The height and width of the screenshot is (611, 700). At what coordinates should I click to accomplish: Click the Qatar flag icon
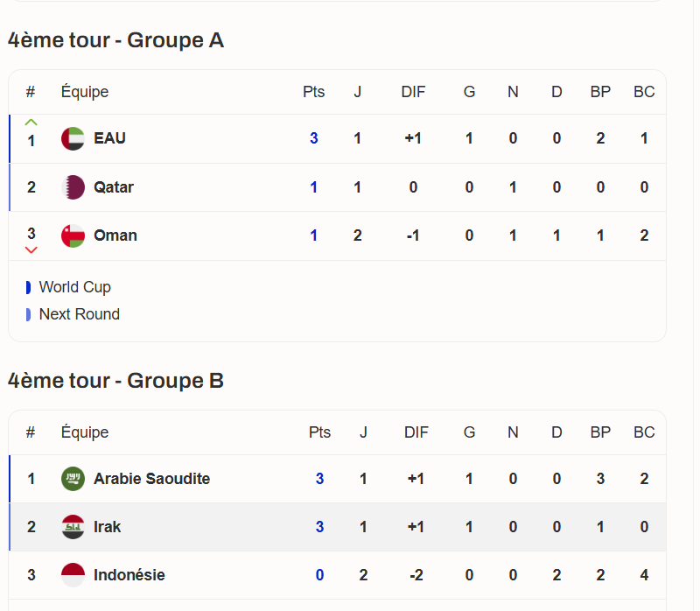click(73, 187)
